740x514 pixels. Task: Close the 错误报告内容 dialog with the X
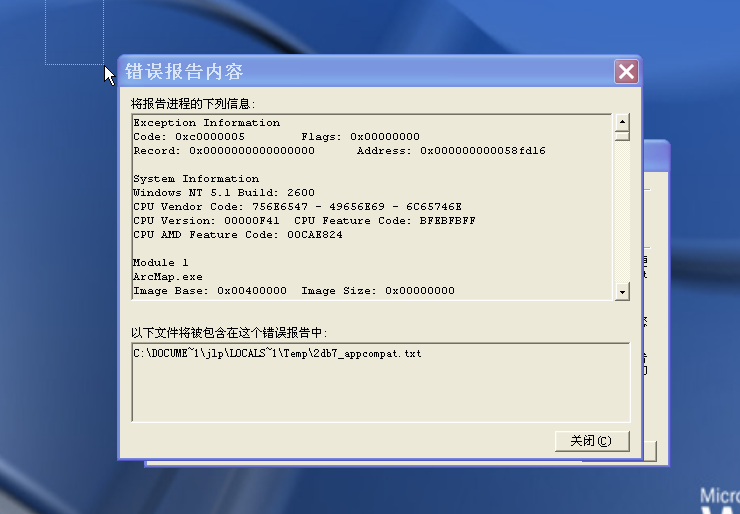(626, 72)
